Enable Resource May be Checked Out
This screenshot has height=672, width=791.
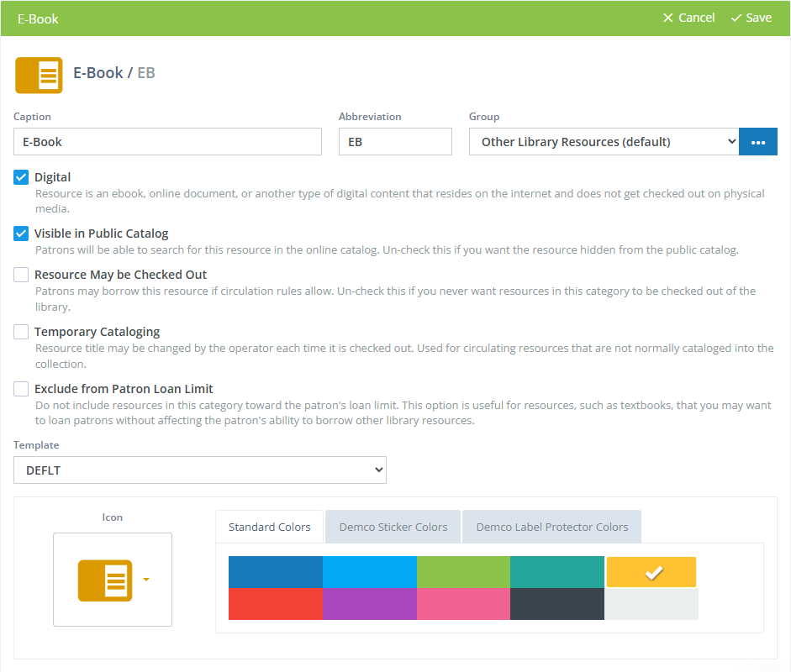20,275
